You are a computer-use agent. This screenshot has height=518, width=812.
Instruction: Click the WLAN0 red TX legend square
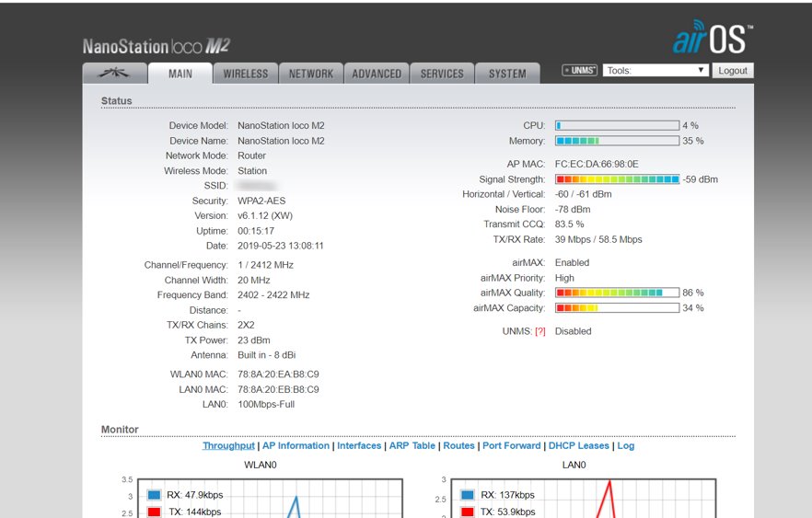click(154, 512)
